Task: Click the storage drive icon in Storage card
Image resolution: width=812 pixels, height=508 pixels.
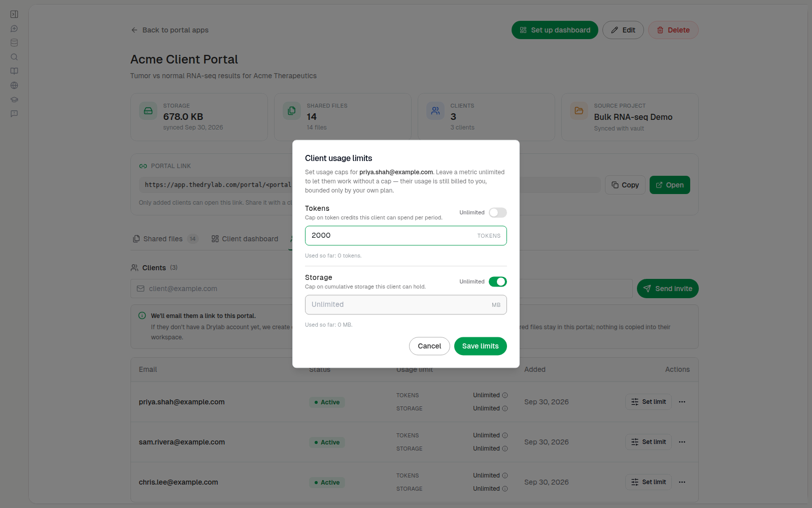Action: (148, 111)
